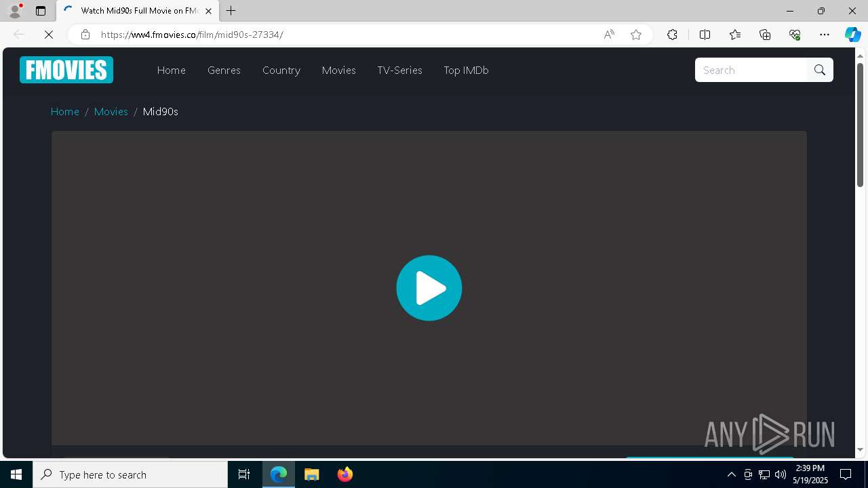868x488 pixels.
Task: Click the taskbar search box
Action: pos(130,474)
